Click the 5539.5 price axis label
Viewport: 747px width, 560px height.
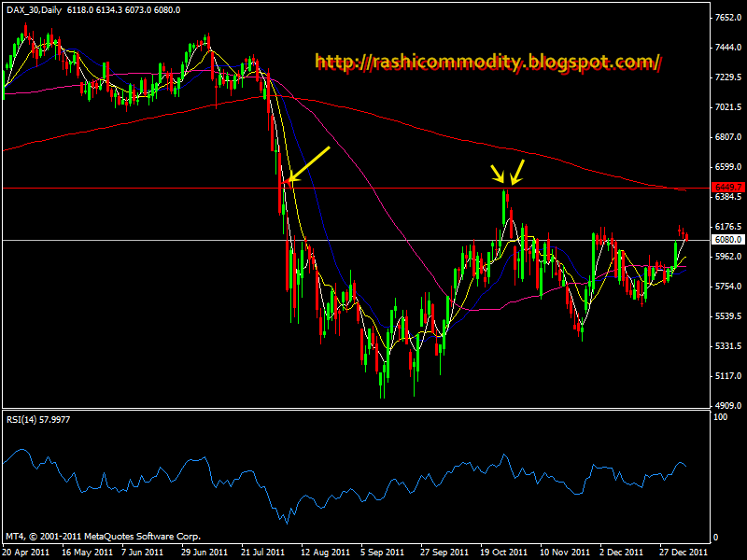coord(728,316)
